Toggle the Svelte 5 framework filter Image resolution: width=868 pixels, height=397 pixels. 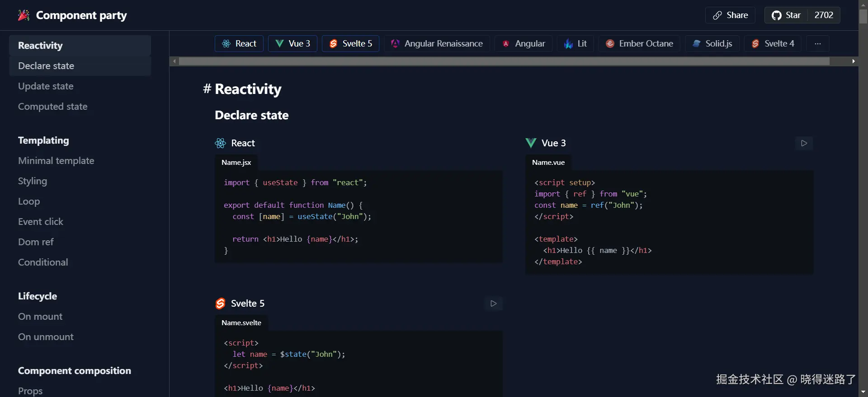(x=350, y=44)
